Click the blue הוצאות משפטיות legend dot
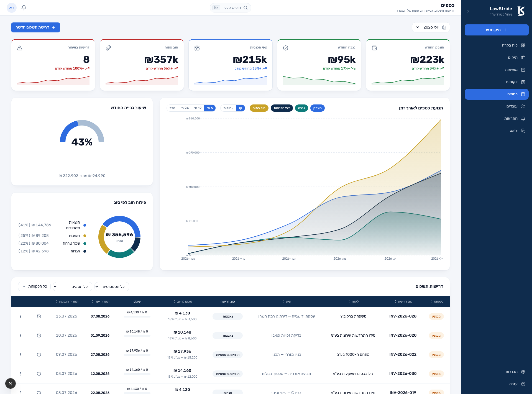 click(85, 225)
